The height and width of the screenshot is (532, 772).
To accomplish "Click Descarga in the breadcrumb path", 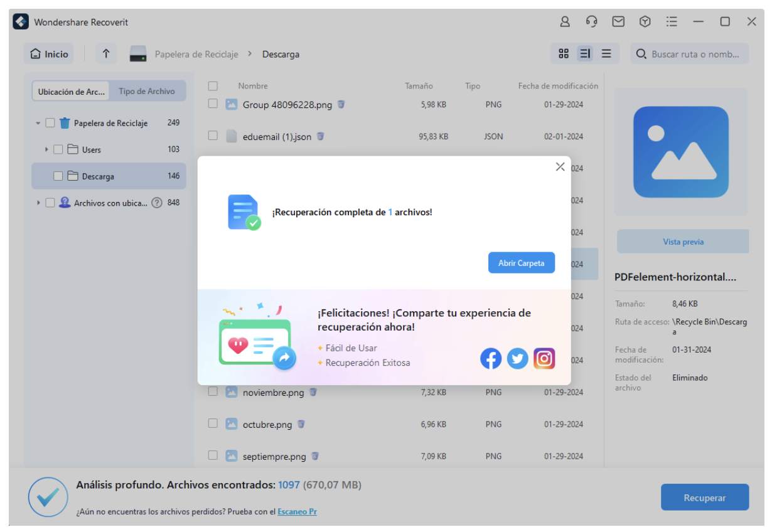I will coord(281,55).
